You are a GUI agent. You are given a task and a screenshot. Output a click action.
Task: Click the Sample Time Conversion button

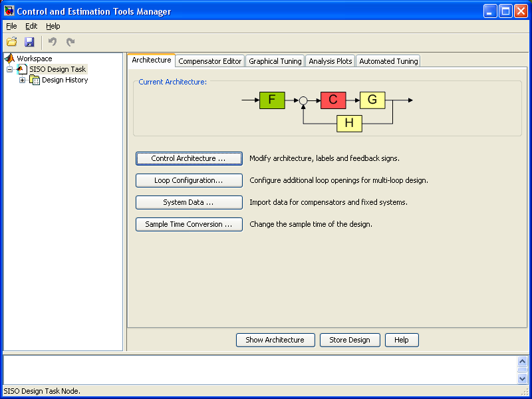tap(189, 224)
